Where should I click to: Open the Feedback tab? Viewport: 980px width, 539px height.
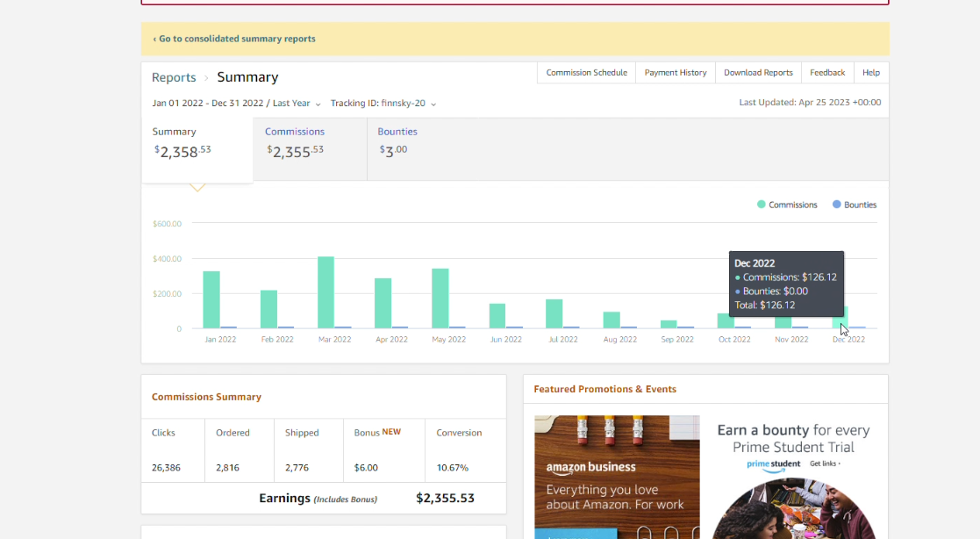tap(826, 73)
